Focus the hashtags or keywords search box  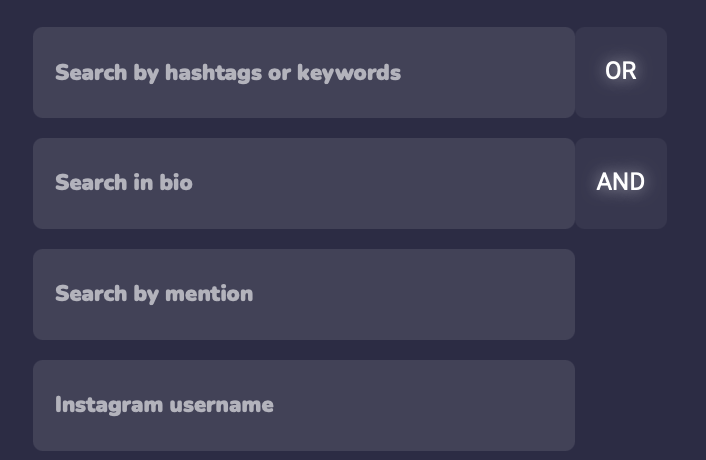tap(303, 72)
